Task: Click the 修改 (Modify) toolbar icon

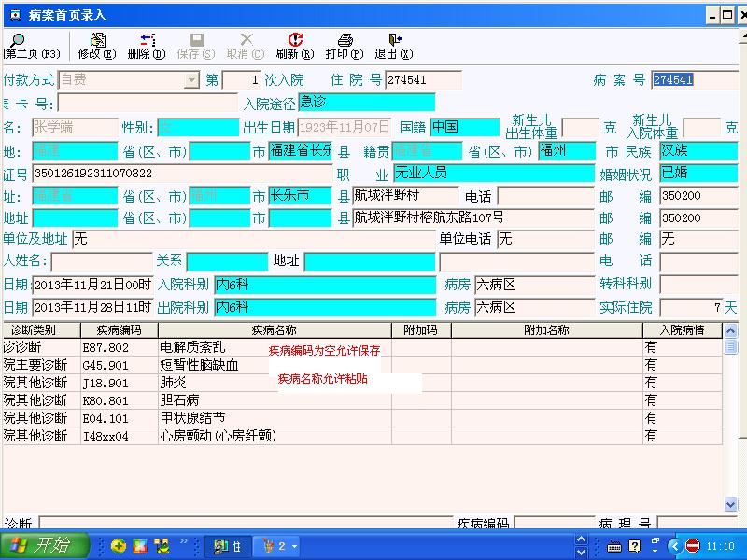Action: click(x=97, y=47)
